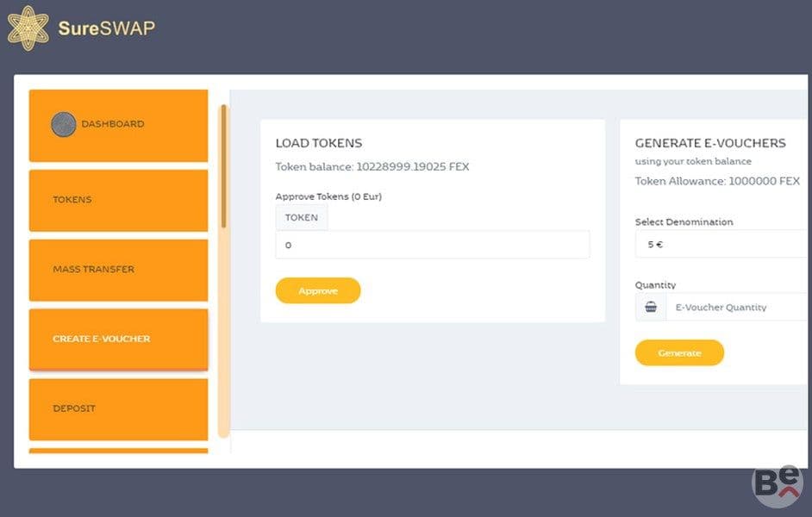The image size is (812, 517).
Task: Click the Approve button
Action: 318,291
